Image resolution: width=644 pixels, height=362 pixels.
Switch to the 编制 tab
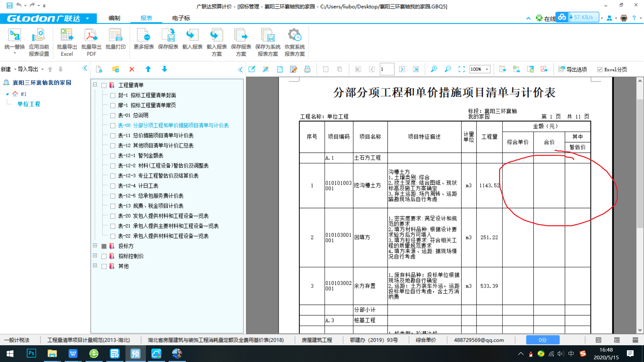114,18
